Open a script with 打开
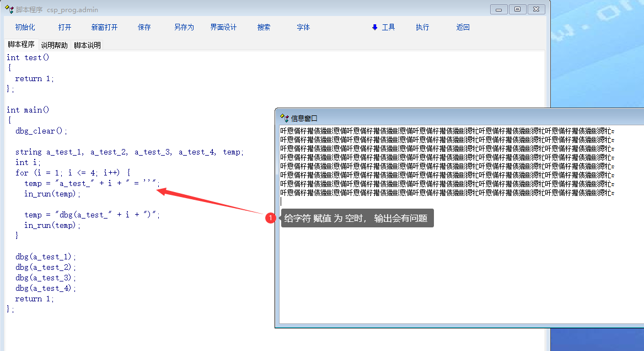This screenshot has width=644, height=351. (65, 28)
